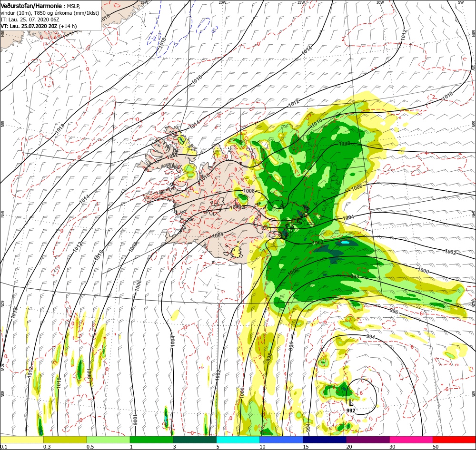Click the '0.5' legend value label
Viewport: 476px width, 450px height.
(x=90, y=447)
